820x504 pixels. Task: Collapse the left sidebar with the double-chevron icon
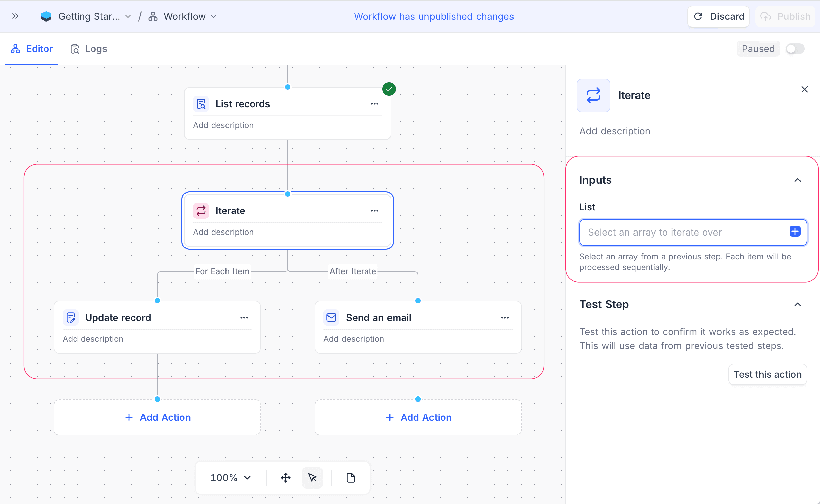click(x=15, y=16)
